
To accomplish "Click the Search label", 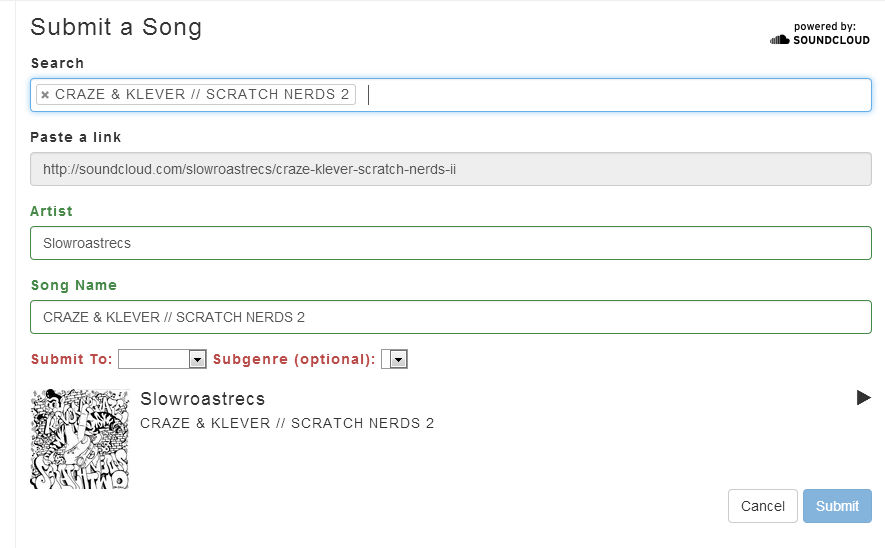I will click(57, 63).
